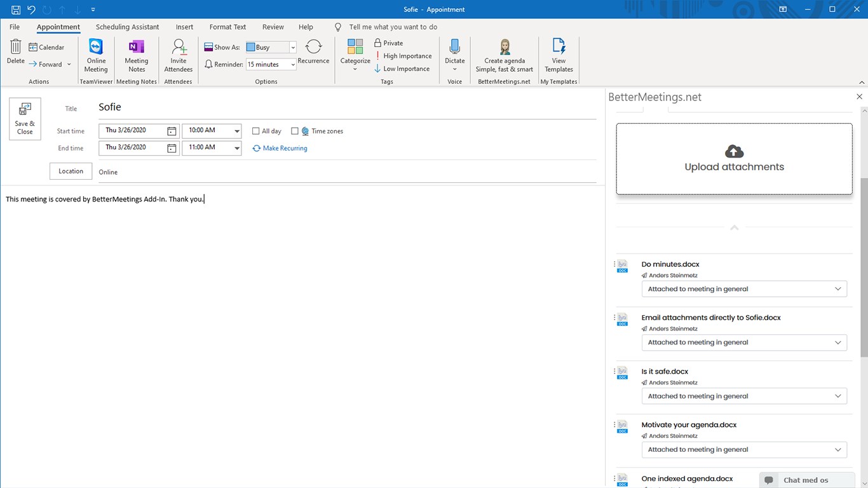Click the Categorize color squares icon
Image resolution: width=868 pixels, height=488 pixels.
coord(355,47)
